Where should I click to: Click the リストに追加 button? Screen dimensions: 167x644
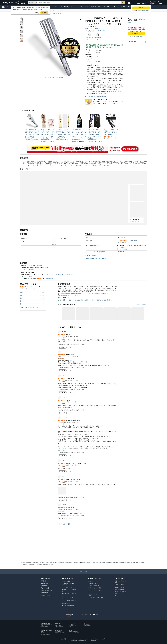(x=137, y=42)
